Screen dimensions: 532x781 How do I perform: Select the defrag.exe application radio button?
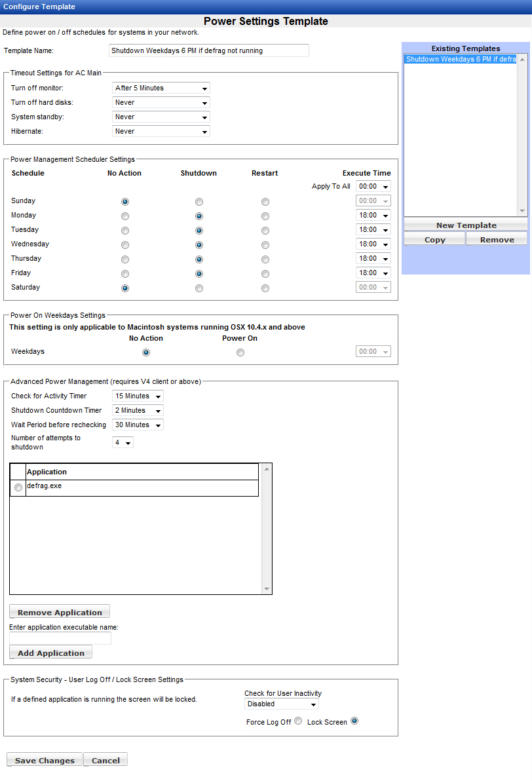18,487
